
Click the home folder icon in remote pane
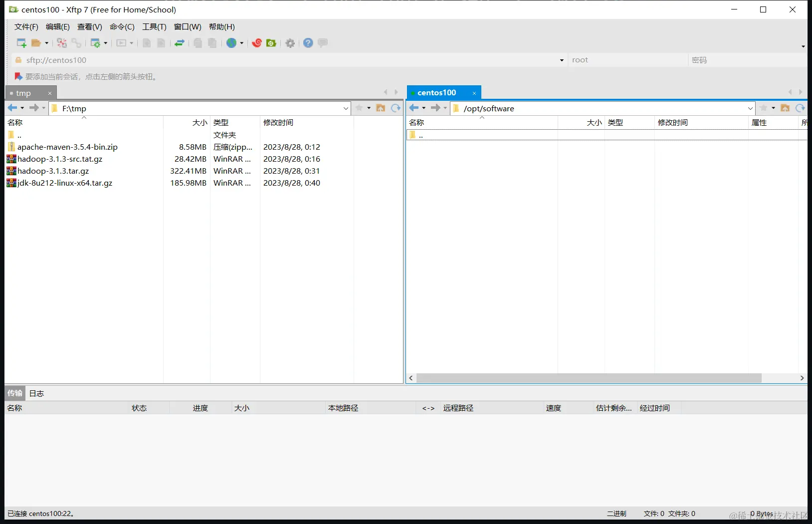click(785, 108)
